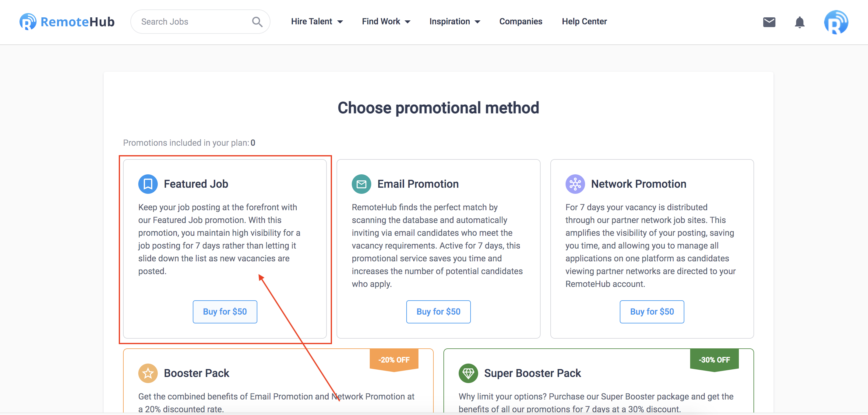
Task: Click the RemoteHub logo
Action: coord(67,22)
